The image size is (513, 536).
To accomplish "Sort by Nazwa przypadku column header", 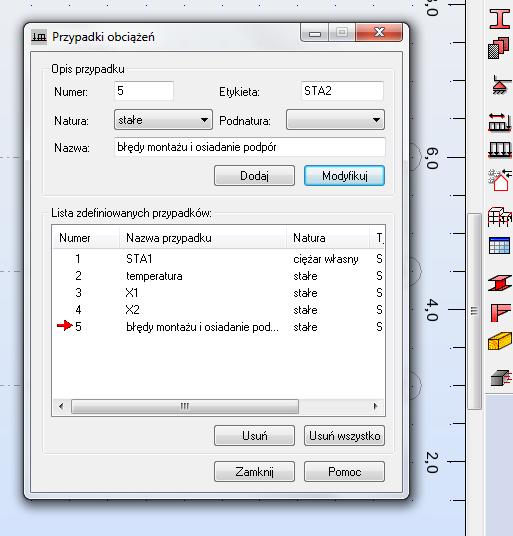I will tap(203, 238).
